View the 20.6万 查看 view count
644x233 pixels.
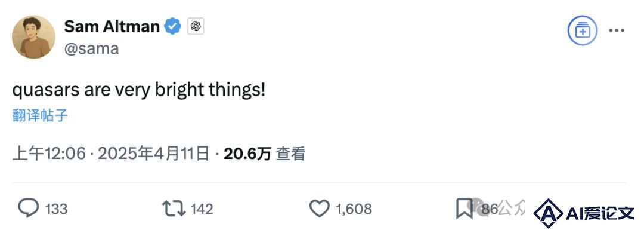coord(265,154)
